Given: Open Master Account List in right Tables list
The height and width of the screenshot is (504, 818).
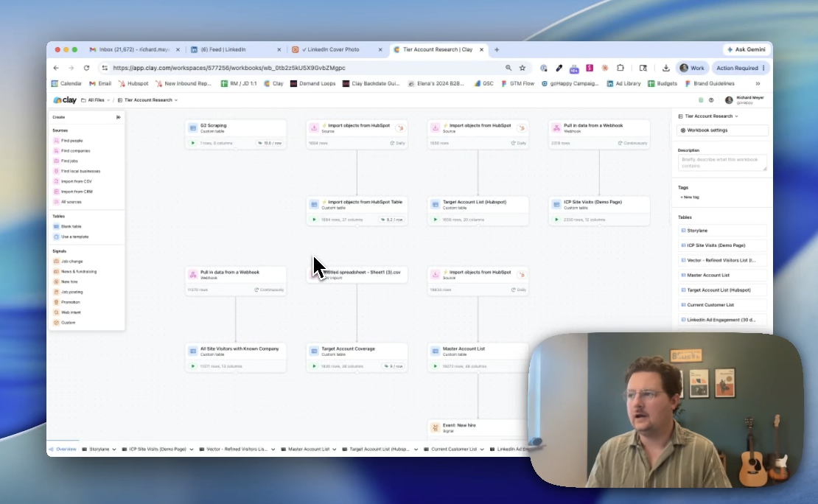Looking at the screenshot, I should click(x=722, y=275).
